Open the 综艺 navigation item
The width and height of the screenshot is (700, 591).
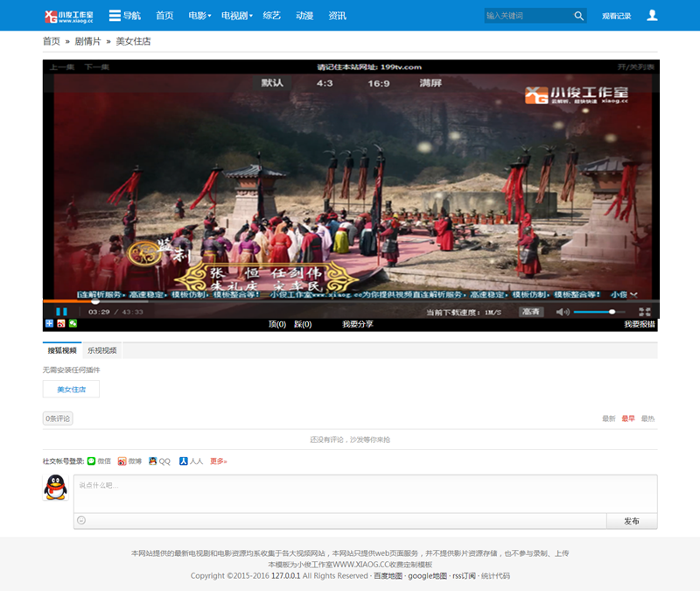[272, 16]
